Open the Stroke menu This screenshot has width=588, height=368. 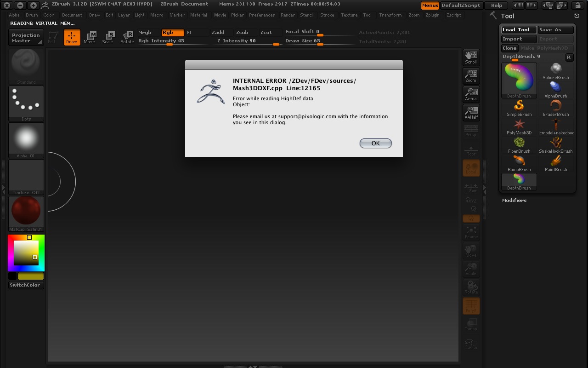(x=327, y=15)
